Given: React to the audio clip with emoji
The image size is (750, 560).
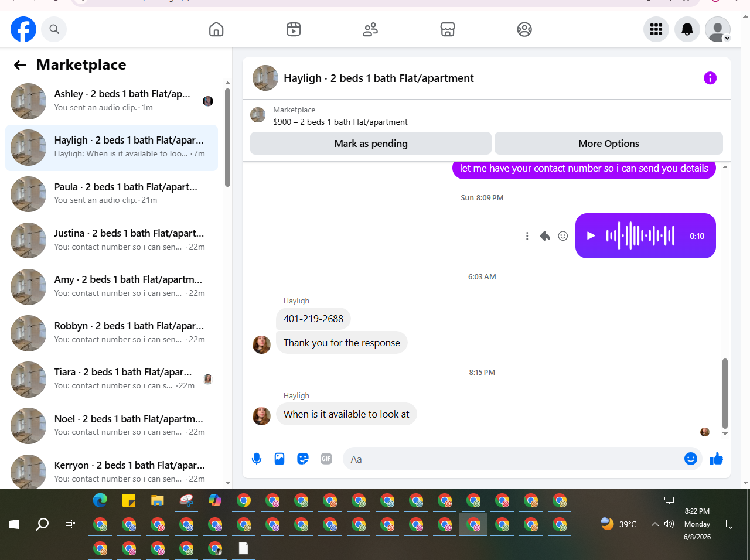Looking at the screenshot, I should [563, 236].
